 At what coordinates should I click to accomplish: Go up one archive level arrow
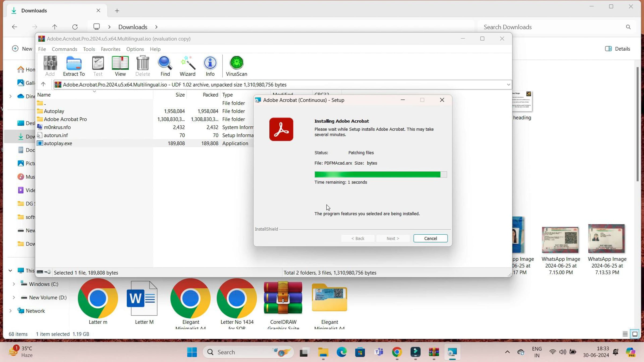tap(43, 84)
